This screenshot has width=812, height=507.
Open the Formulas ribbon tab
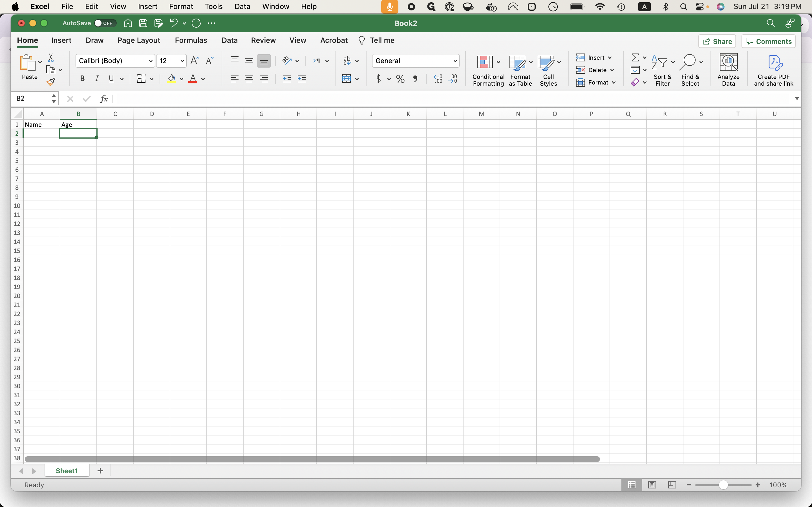tap(191, 40)
